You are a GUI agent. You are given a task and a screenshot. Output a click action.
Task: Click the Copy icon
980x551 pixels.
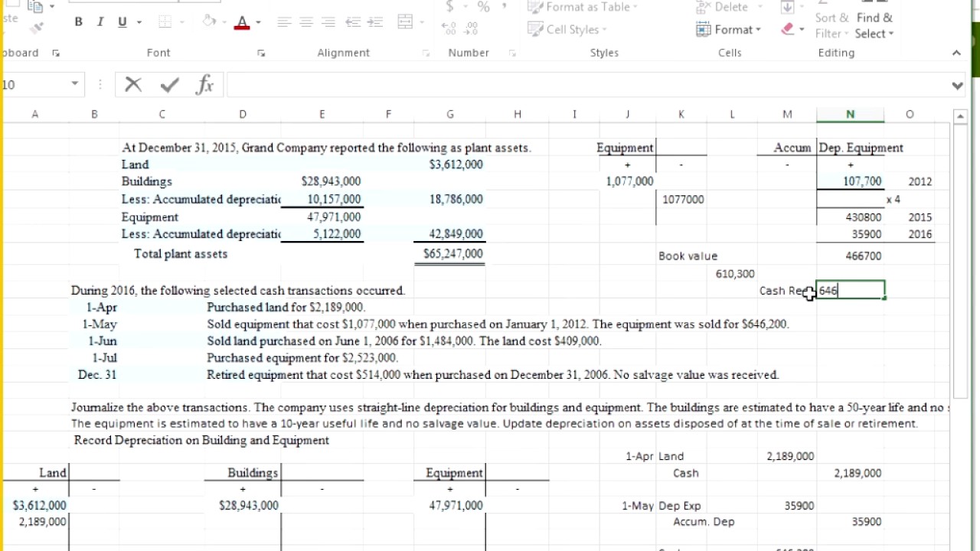pos(36,6)
